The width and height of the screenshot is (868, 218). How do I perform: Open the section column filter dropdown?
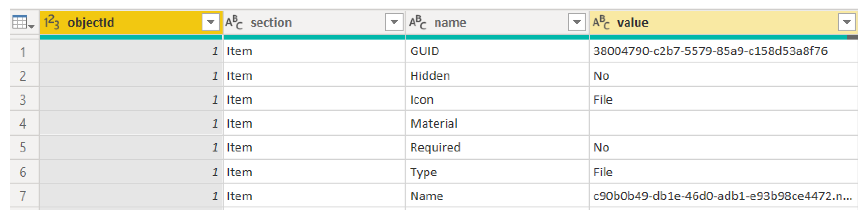tap(394, 23)
